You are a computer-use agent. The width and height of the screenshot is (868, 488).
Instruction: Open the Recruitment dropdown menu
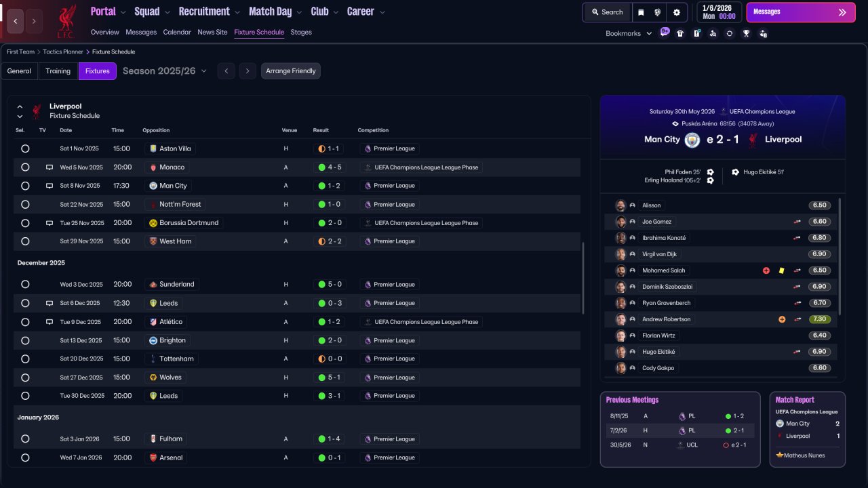(x=209, y=12)
